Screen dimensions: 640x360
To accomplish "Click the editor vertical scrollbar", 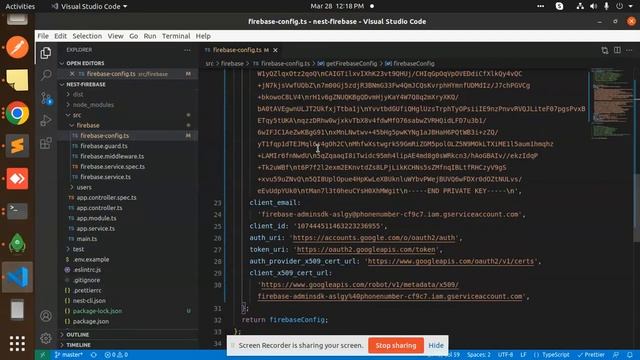I will coord(637,208).
